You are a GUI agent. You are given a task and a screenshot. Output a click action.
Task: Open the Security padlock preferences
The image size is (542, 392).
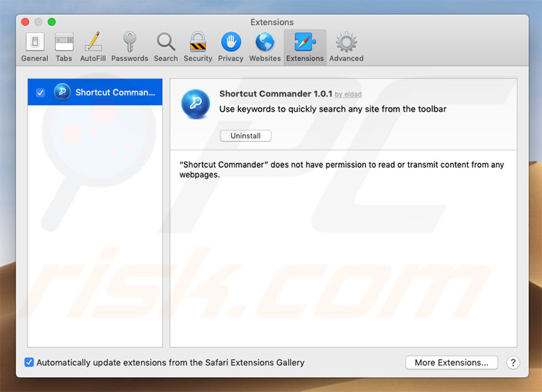tap(198, 47)
